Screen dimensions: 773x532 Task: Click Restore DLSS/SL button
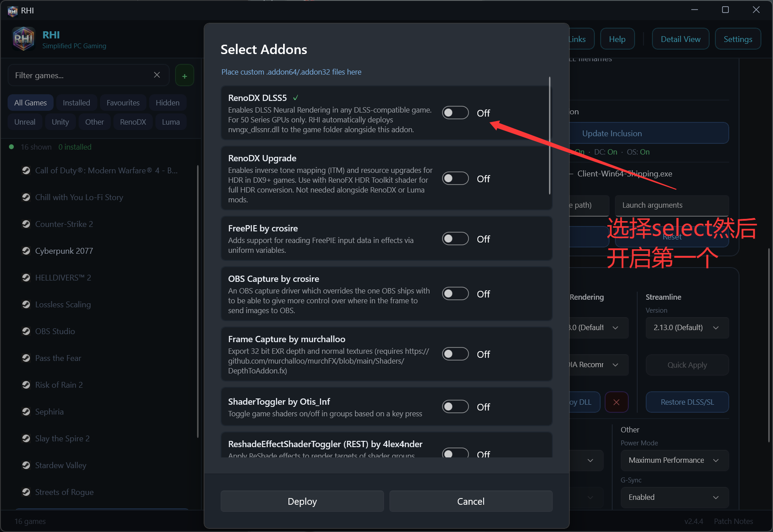click(687, 402)
